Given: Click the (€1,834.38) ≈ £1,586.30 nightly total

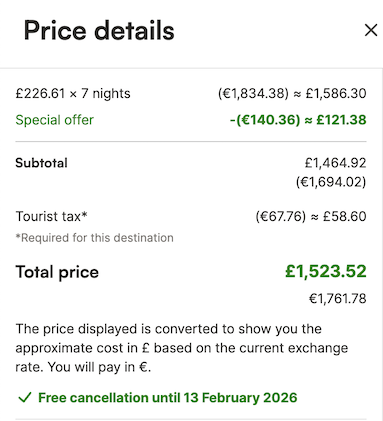Looking at the screenshot, I should coord(292,93).
